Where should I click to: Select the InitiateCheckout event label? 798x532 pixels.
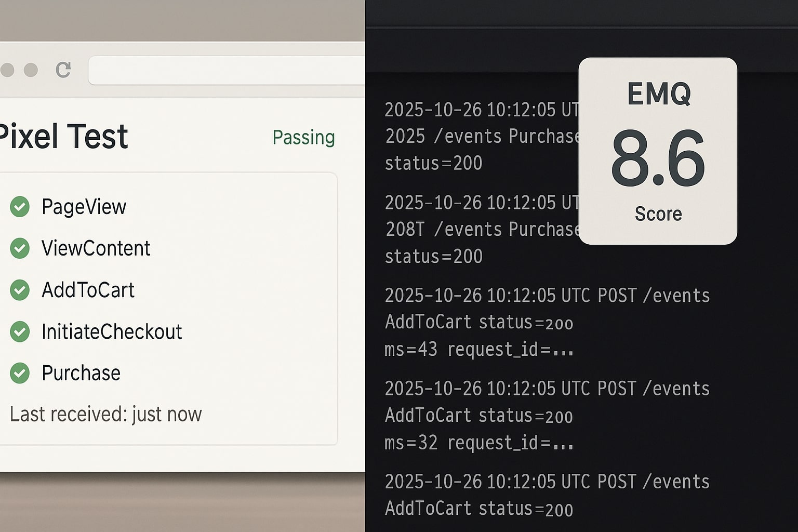tap(112, 331)
